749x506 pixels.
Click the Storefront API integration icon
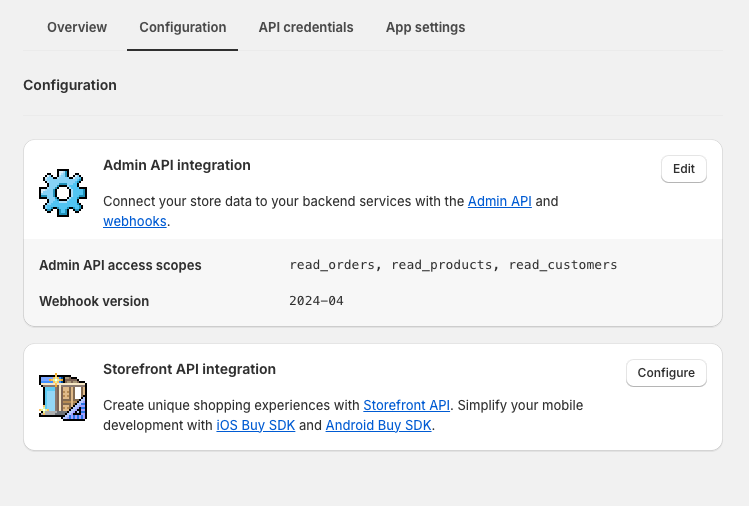tap(63, 396)
